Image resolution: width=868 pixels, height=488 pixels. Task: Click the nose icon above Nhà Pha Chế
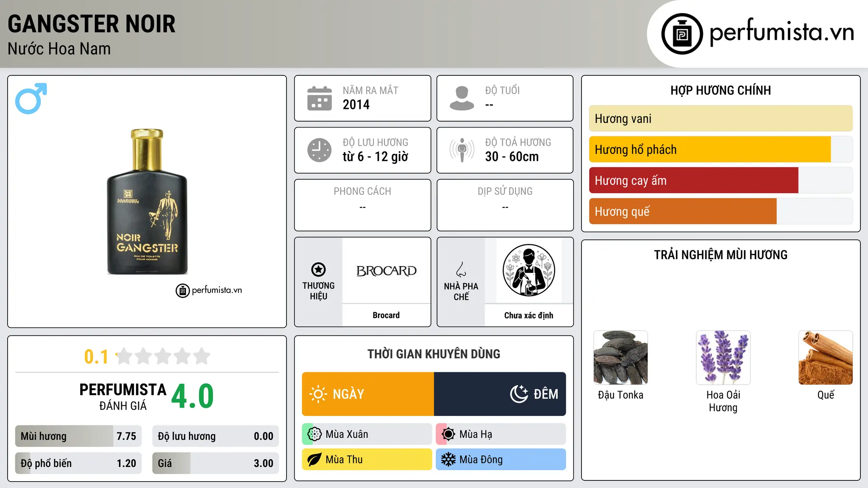[x=461, y=269]
